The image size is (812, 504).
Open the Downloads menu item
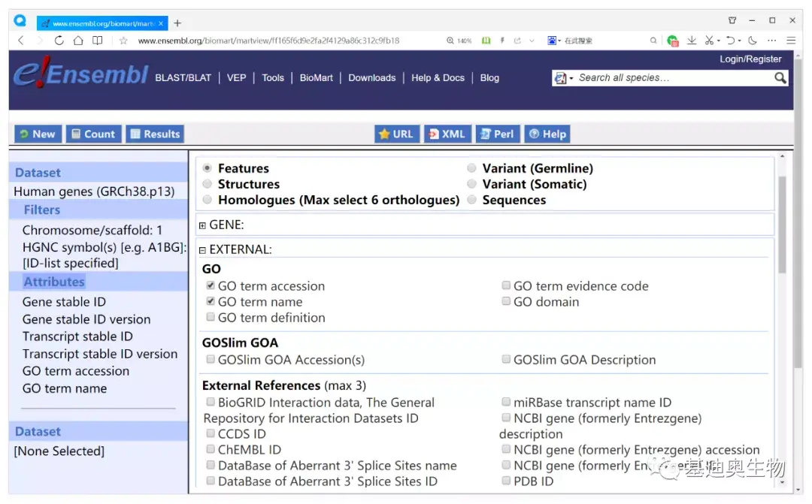point(371,77)
